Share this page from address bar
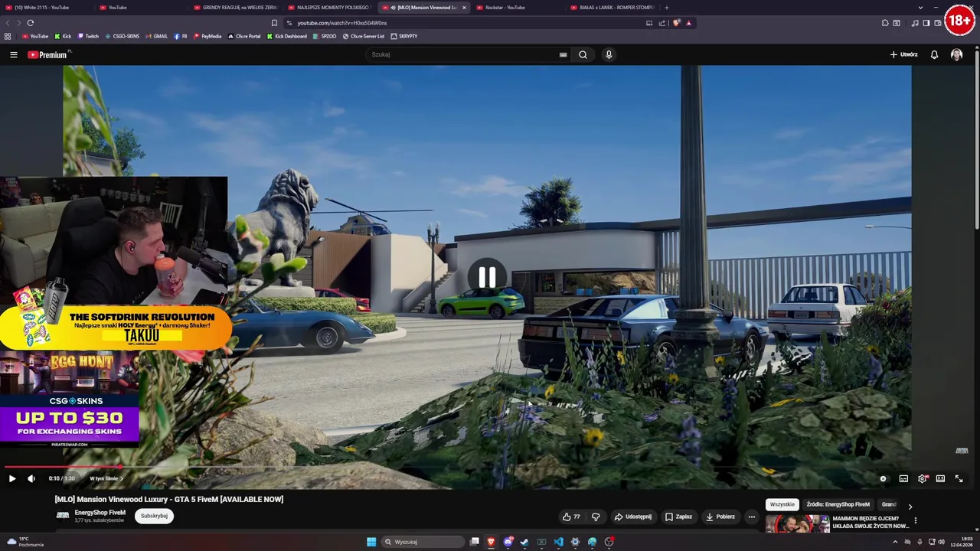The width and height of the screenshot is (980, 551). click(661, 23)
